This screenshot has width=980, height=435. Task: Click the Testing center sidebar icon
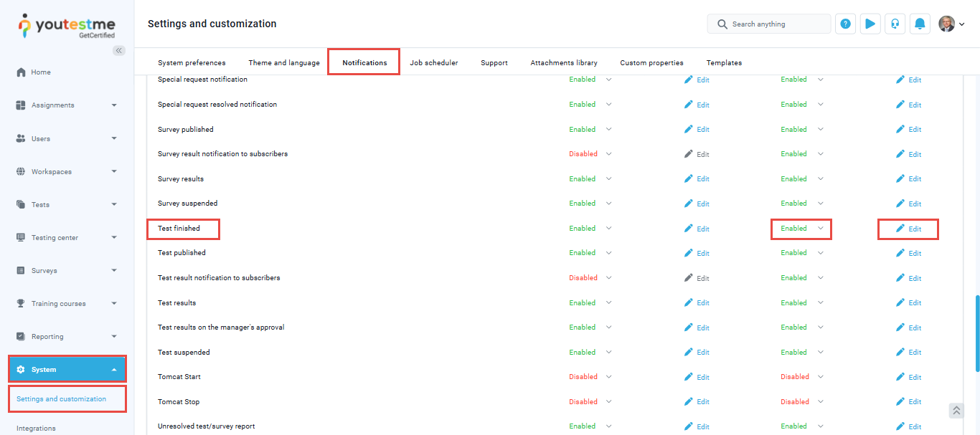[21, 237]
